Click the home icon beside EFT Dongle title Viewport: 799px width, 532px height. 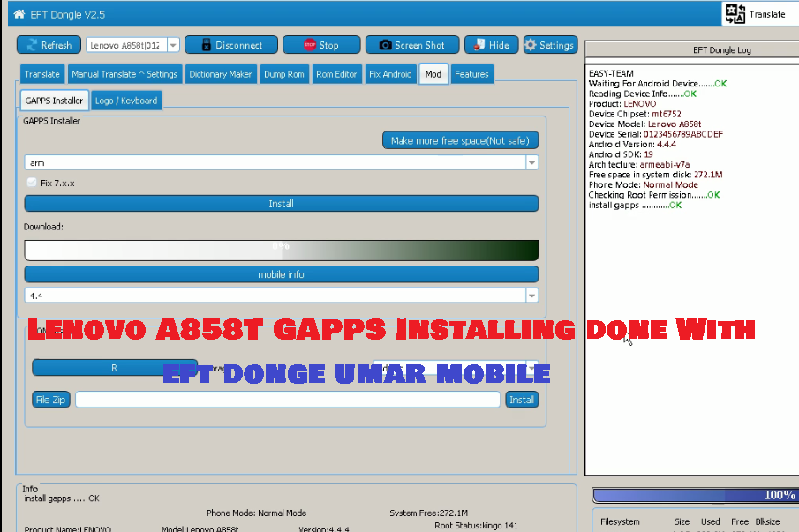coord(19,14)
